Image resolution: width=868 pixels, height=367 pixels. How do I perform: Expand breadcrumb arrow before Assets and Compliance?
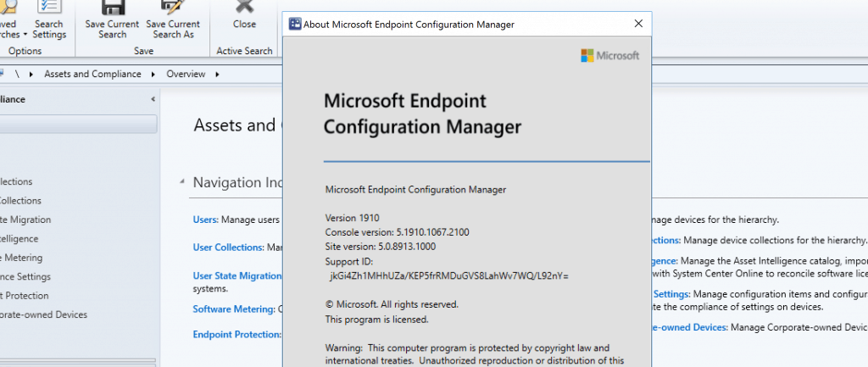(31, 75)
